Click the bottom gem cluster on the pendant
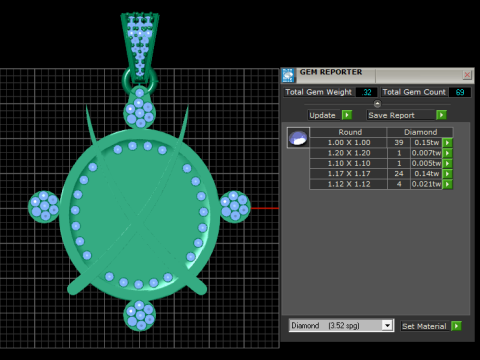The width and height of the screenshot is (480, 360). [x=140, y=315]
